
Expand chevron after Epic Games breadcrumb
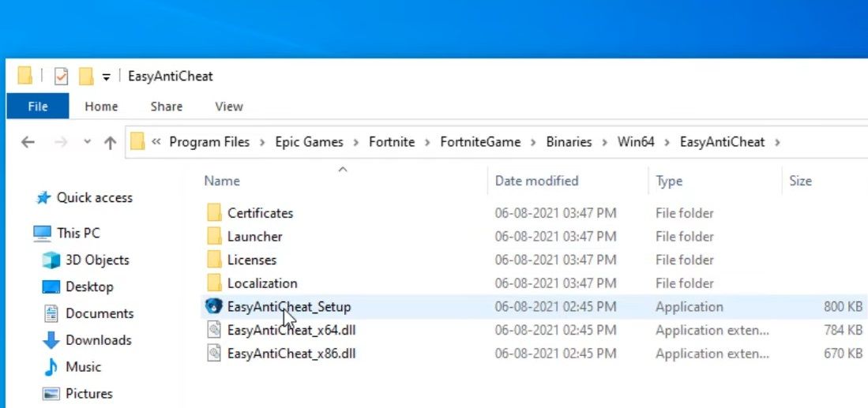(356, 143)
